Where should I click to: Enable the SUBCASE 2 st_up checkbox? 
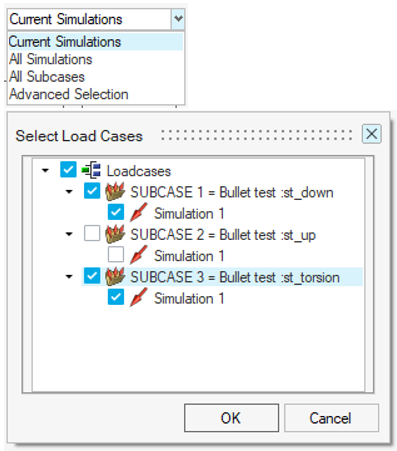(x=92, y=233)
